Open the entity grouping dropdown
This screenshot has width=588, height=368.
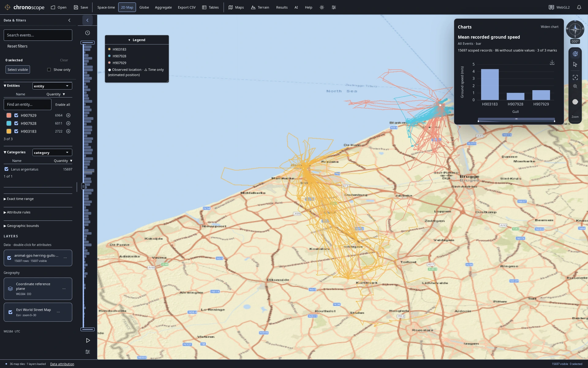[x=52, y=86]
